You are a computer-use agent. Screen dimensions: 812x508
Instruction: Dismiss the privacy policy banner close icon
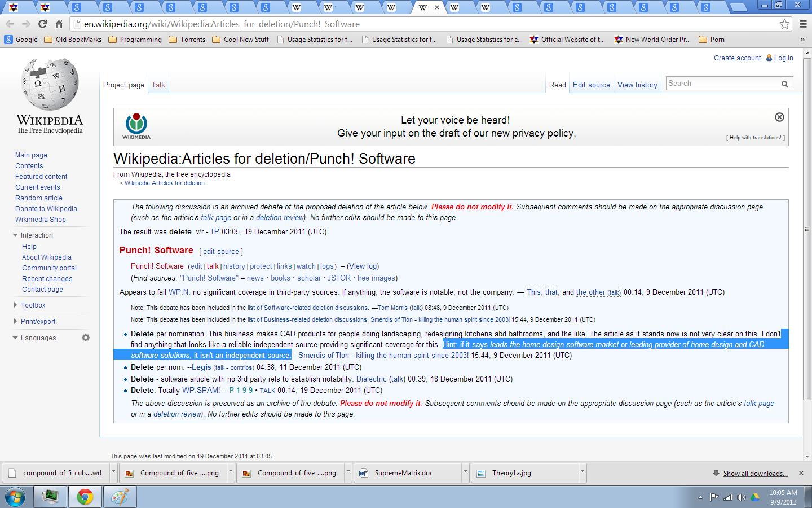pyautogui.click(x=779, y=117)
